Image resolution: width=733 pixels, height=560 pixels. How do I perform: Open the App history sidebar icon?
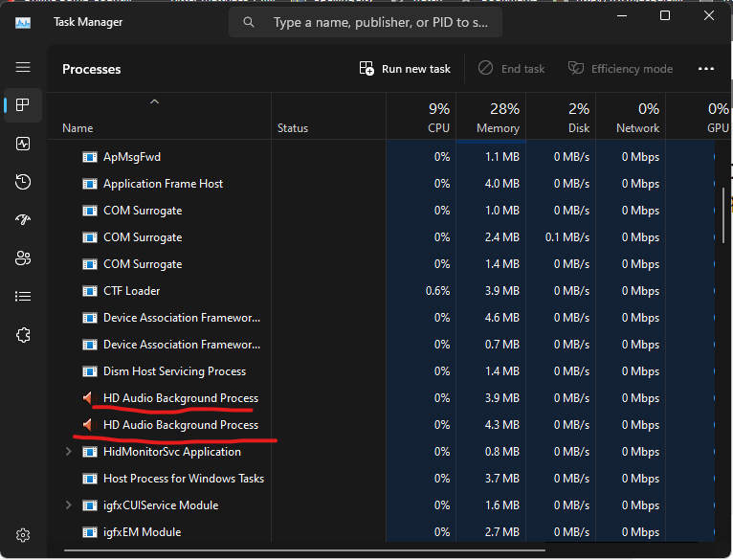pyautogui.click(x=23, y=182)
